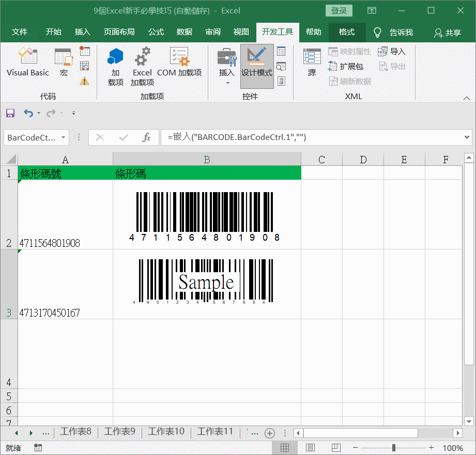The image size is (476, 455).
Task: Switch to Page Layout view
Action: point(310,448)
